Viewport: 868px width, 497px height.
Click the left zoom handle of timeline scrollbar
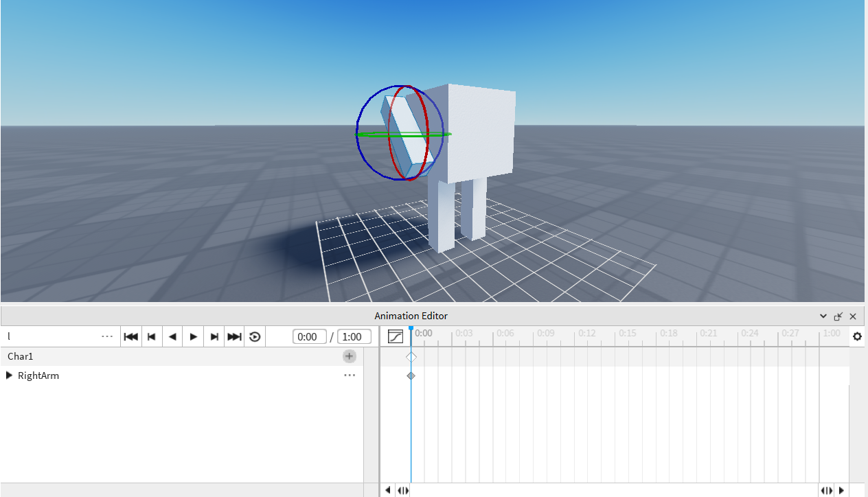[x=403, y=490]
